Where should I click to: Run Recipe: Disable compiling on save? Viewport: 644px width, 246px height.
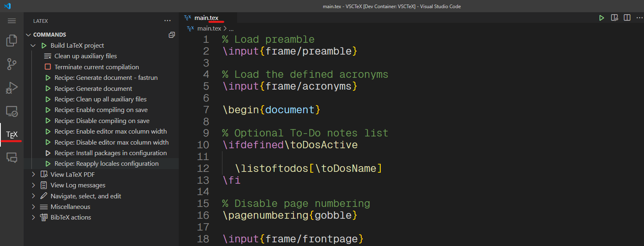pos(102,121)
